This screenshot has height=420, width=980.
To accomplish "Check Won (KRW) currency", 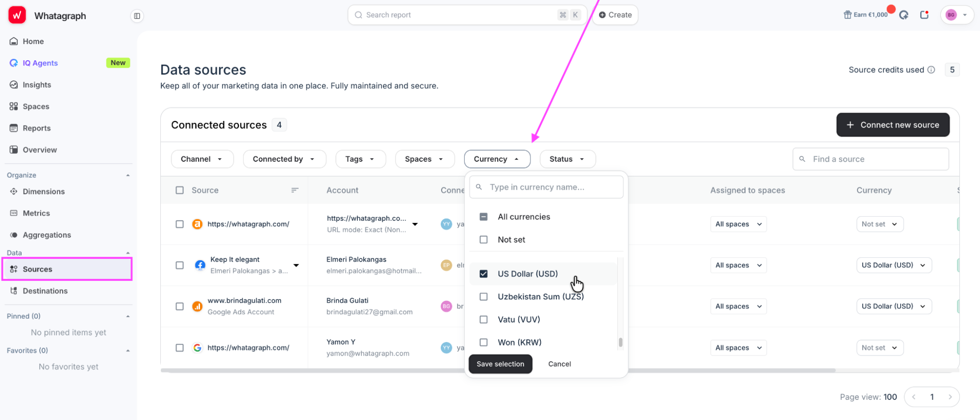I will pos(483,343).
